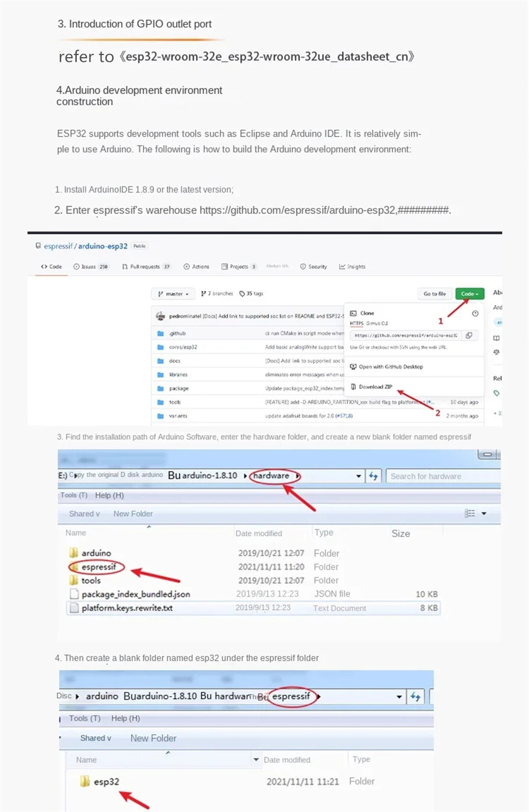Select the package_index_bundled.json file name

pyautogui.click(x=136, y=594)
